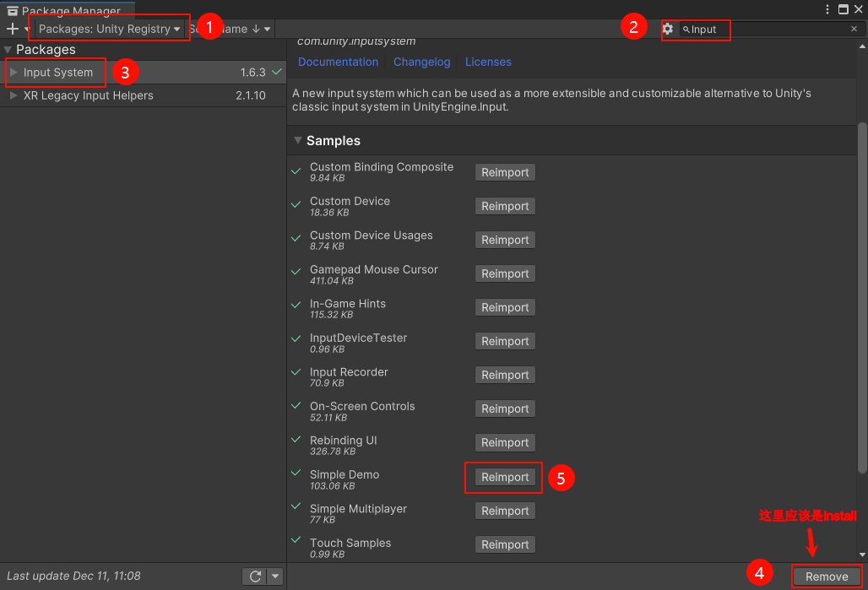Image resolution: width=868 pixels, height=590 pixels.
Task: Click the On-Screen Controls sample name
Action: point(362,406)
